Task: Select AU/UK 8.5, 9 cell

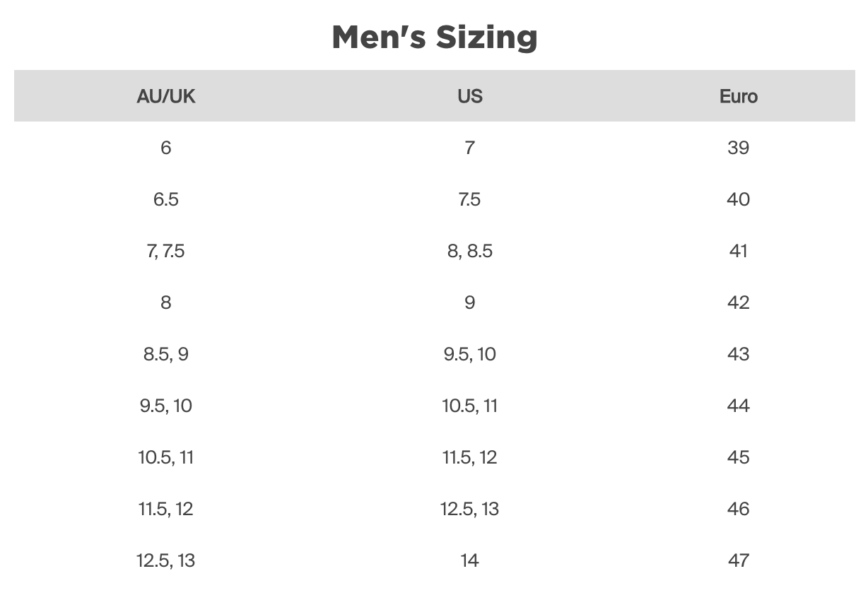Action: coord(166,354)
